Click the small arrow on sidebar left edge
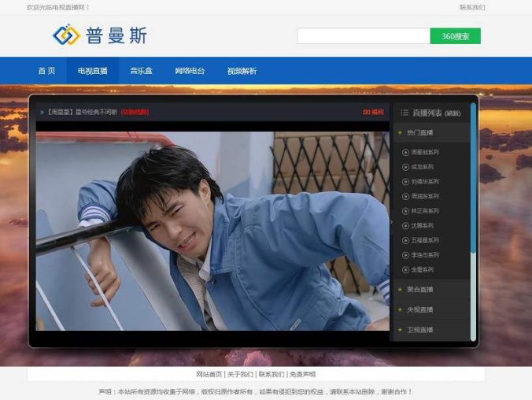532x400 pixels. (x=392, y=222)
